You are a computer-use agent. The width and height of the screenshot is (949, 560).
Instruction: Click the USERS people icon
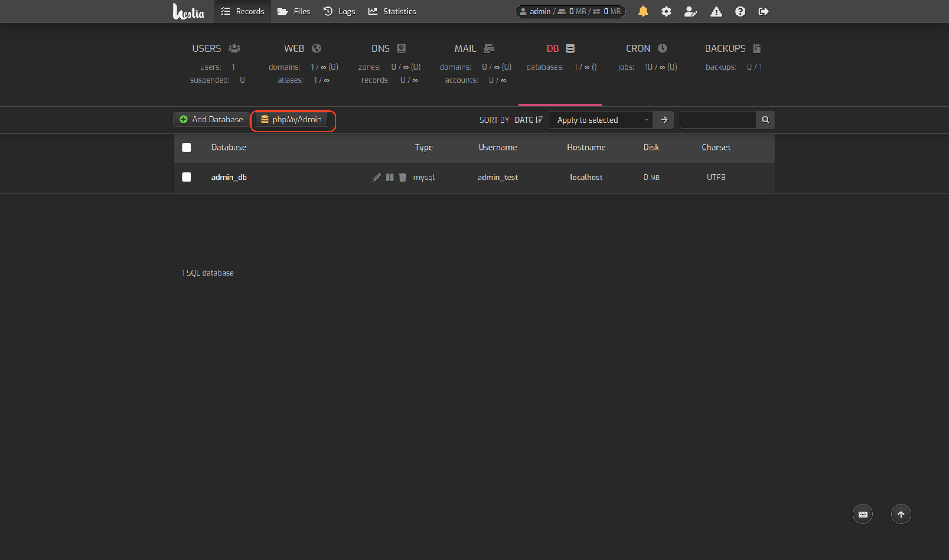(234, 48)
